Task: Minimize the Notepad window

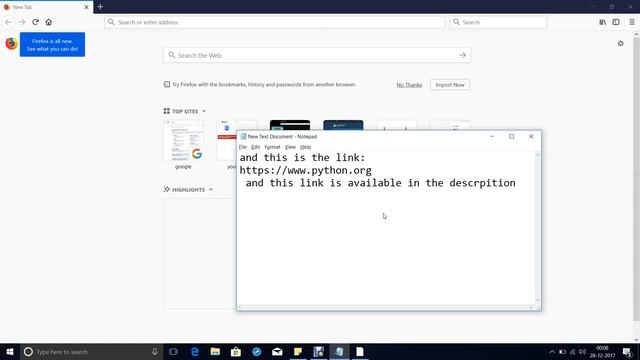Action: pos(492,136)
